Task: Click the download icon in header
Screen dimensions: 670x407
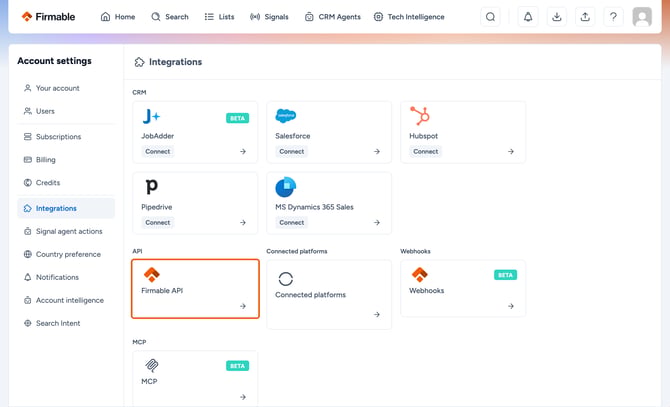Action: coord(556,17)
